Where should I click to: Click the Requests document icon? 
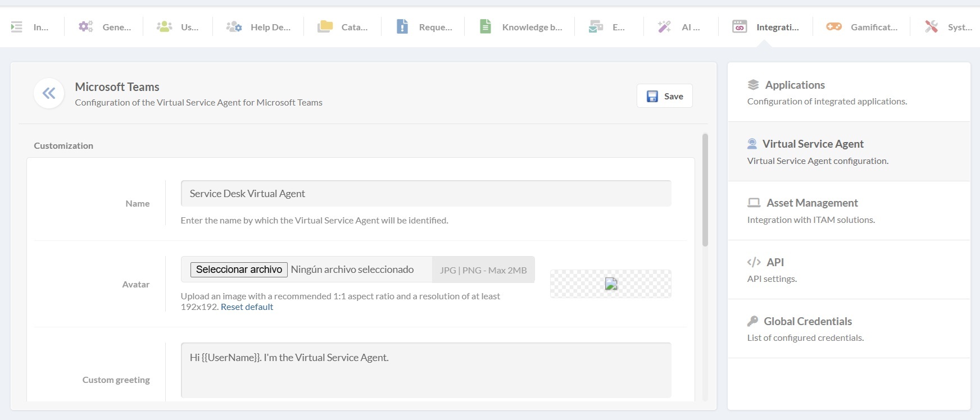(402, 26)
